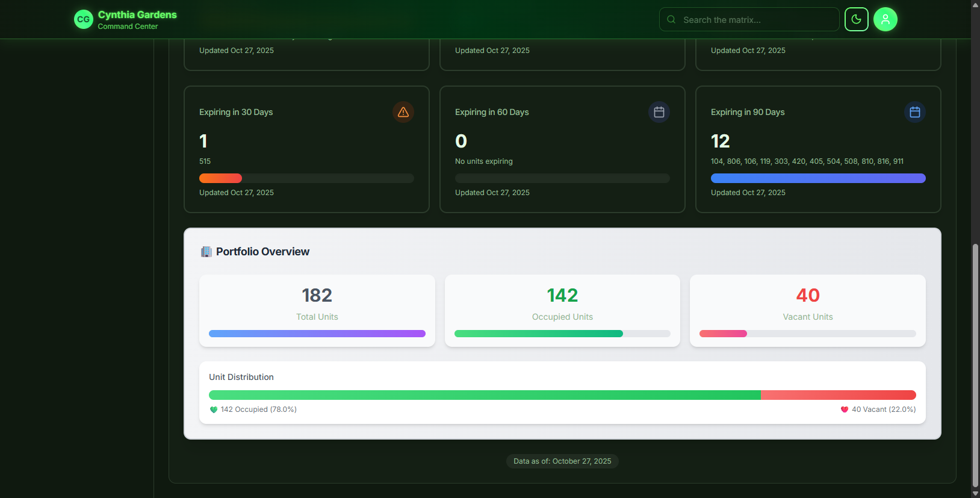Open the user profile avatar

click(885, 19)
